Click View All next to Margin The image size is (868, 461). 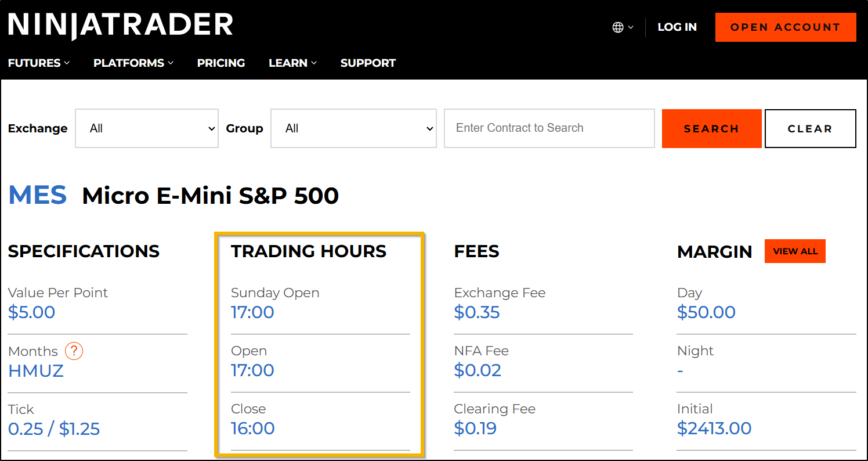(795, 251)
